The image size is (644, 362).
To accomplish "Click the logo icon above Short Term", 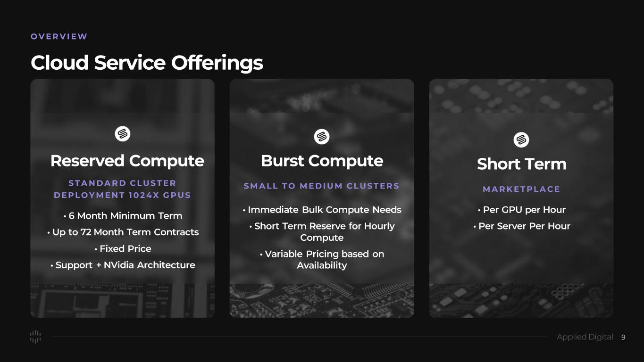I will (x=521, y=140).
